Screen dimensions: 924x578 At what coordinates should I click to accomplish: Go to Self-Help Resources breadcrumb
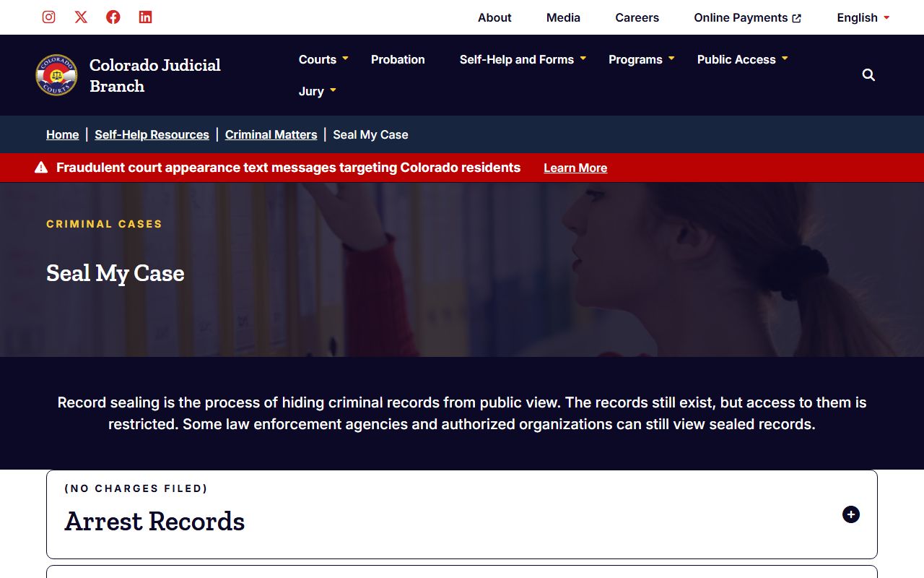click(x=152, y=134)
